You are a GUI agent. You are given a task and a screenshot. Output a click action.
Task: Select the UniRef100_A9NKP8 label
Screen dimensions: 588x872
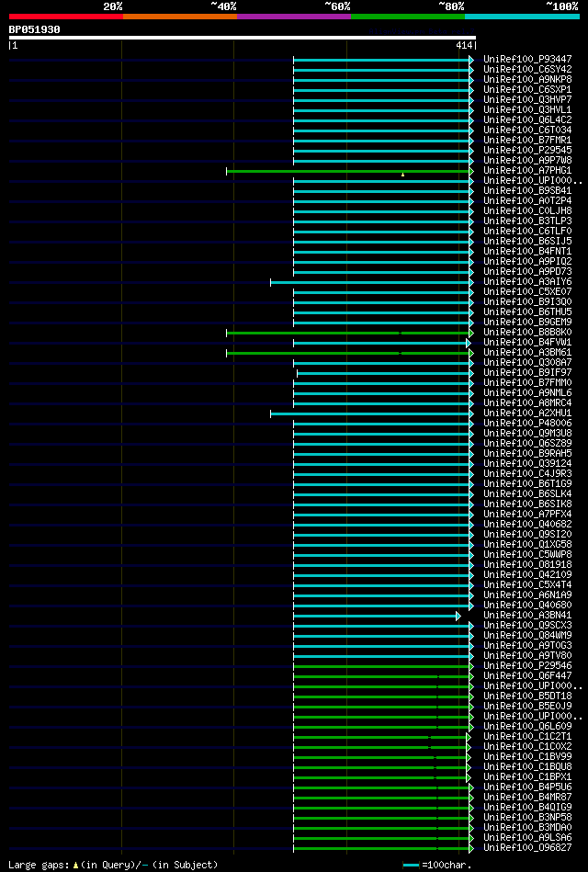(x=527, y=80)
